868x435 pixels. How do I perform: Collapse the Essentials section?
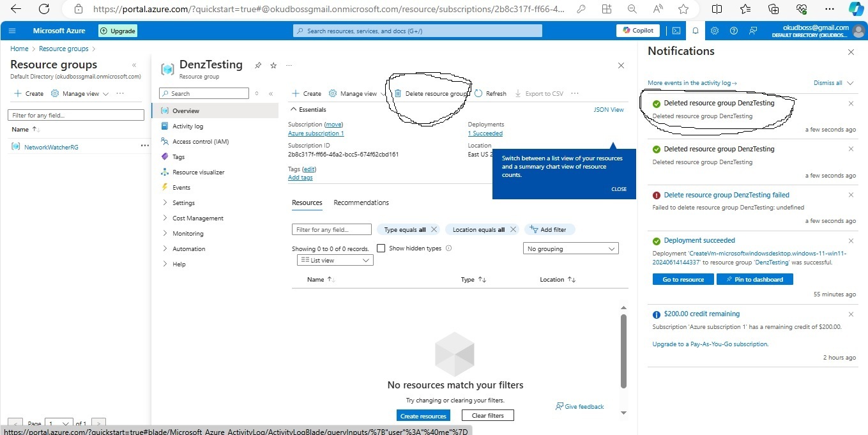(x=308, y=110)
